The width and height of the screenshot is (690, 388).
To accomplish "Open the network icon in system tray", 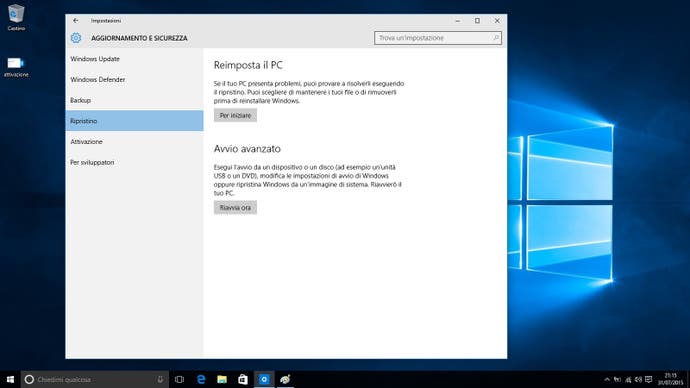I will [x=628, y=379].
